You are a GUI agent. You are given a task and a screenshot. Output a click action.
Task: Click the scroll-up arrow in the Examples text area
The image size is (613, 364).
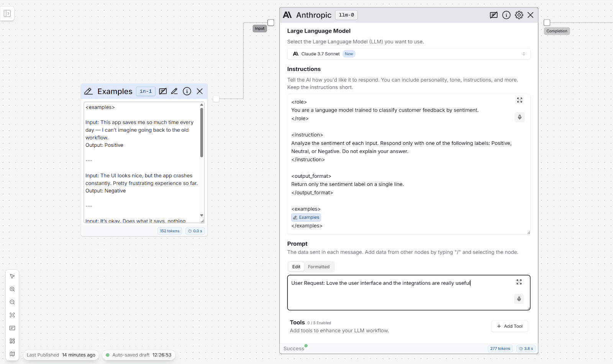click(x=202, y=105)
